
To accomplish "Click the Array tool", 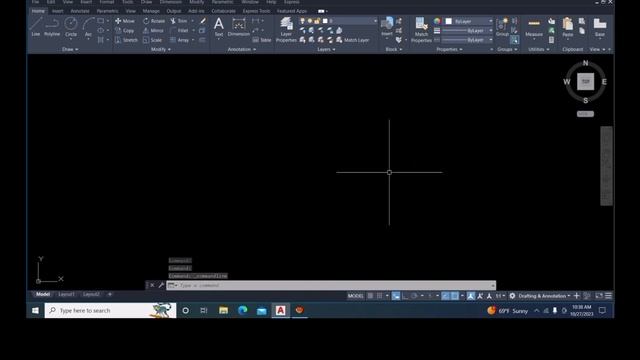I will (180, 40).
